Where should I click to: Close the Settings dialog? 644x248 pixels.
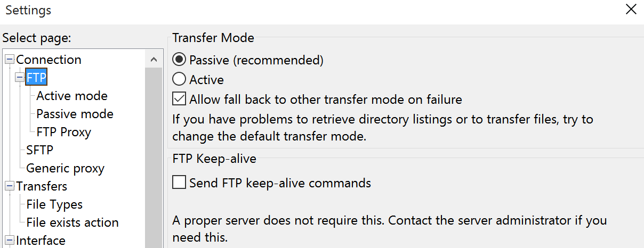(631, 10)
